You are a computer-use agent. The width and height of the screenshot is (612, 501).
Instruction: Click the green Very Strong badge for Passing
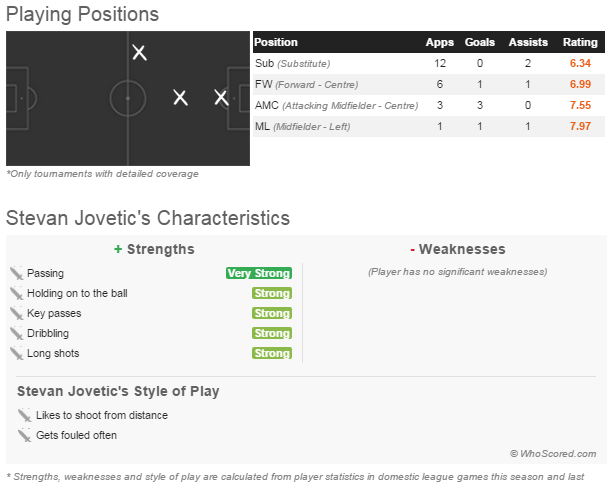coord(259,273)
